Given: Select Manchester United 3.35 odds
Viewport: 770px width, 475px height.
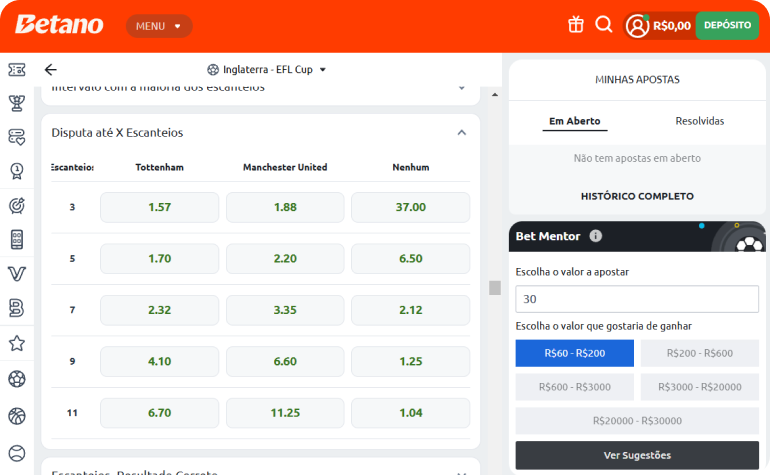Looking at the screenshot, I should [x=285, y=310].
